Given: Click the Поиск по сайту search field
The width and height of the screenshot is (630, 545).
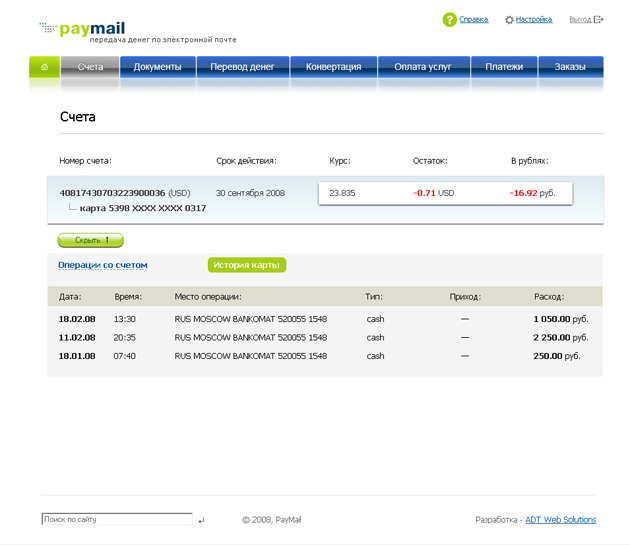Looking at the screenshot, I should (116, 520).
